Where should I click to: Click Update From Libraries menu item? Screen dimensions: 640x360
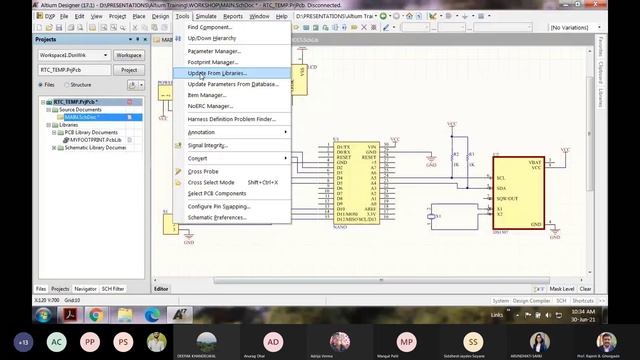click(x=232, y=73)
